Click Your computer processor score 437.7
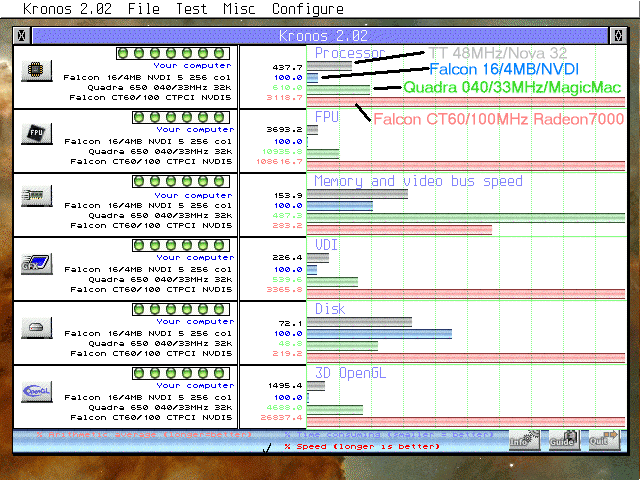The image size is (640, 480). click(287, 67)
